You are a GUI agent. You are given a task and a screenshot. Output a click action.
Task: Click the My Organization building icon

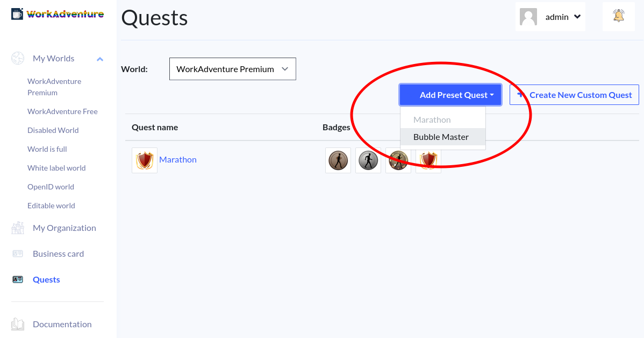tap(18, 228)
